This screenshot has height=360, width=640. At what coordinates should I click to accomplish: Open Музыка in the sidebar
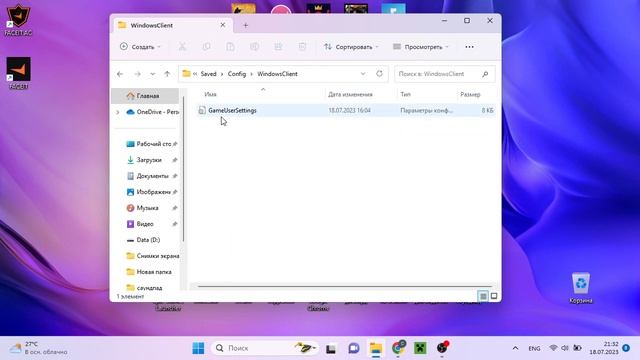[x=151, y=208]
